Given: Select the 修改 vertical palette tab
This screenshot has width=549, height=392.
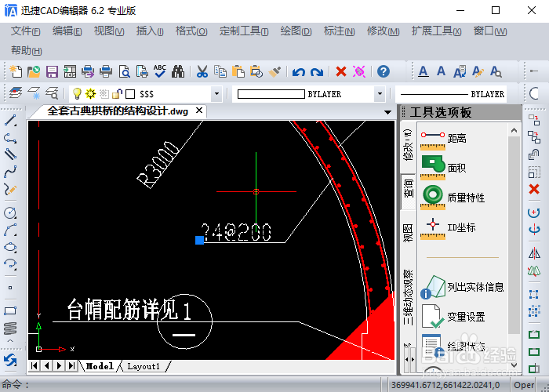Looking at the screenshot, I should click(x=408, y=145).
